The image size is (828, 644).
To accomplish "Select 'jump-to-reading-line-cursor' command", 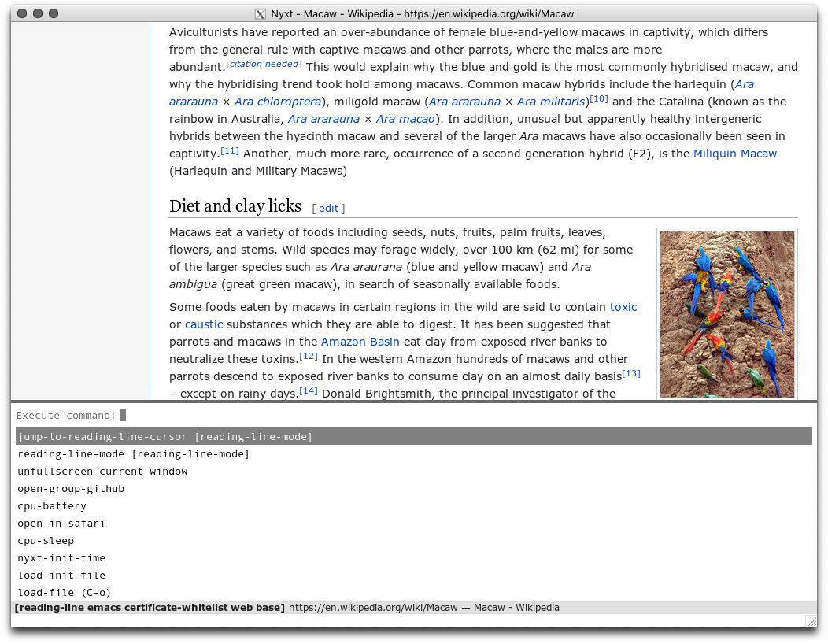I will click(x=413, y=436).
